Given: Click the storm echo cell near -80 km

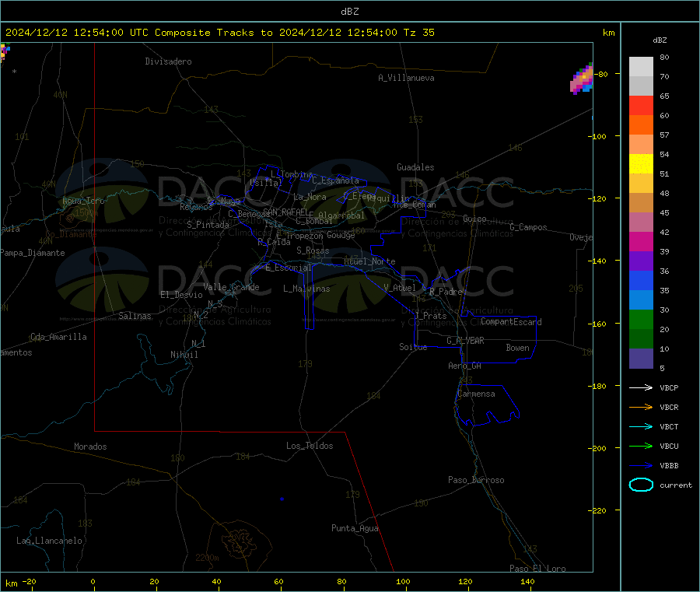Looking at the screenshot, I should (x=582, y=79).
